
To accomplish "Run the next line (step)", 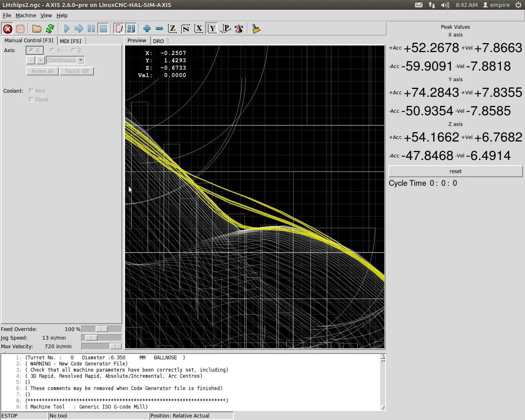I will (x=79, y=29).
